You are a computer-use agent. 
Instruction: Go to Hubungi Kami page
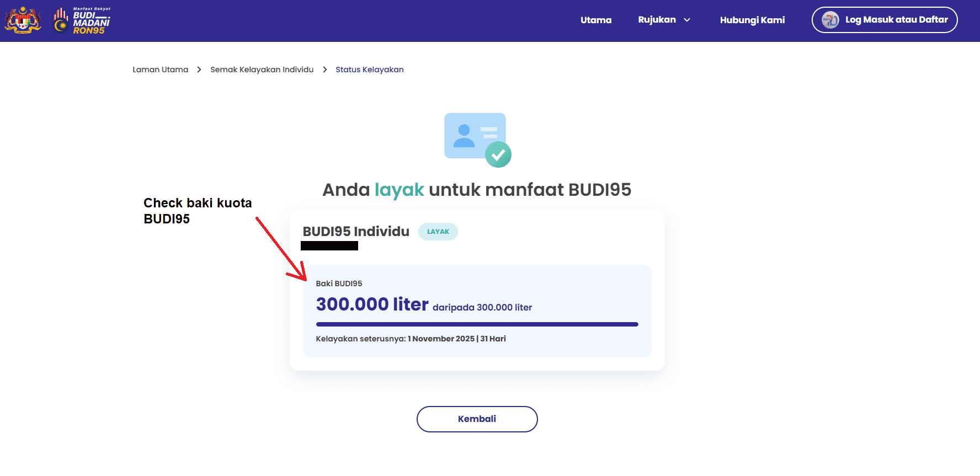tap(752, 20)
